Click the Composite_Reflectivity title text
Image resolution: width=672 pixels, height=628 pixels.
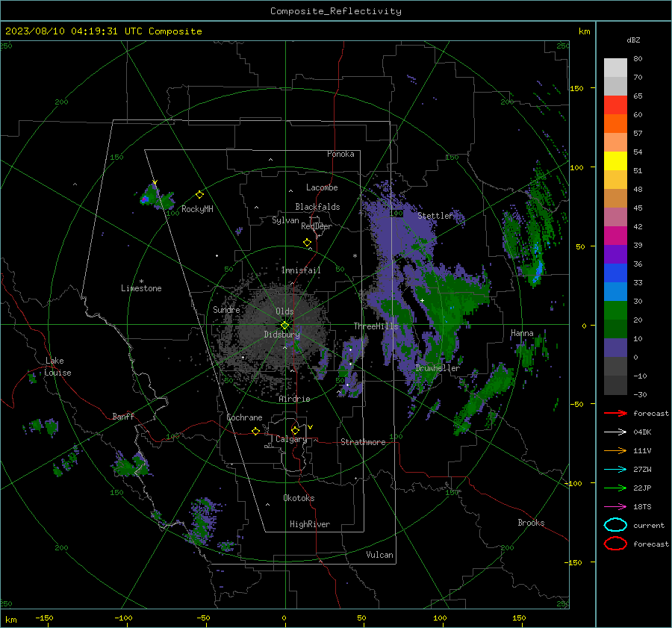point(336,11)
